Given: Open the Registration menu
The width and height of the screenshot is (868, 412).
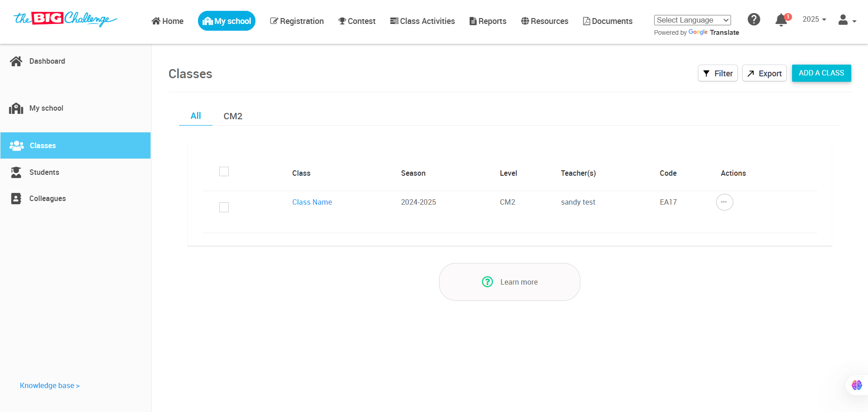Looking at the screenshot, I should [297, 21].
